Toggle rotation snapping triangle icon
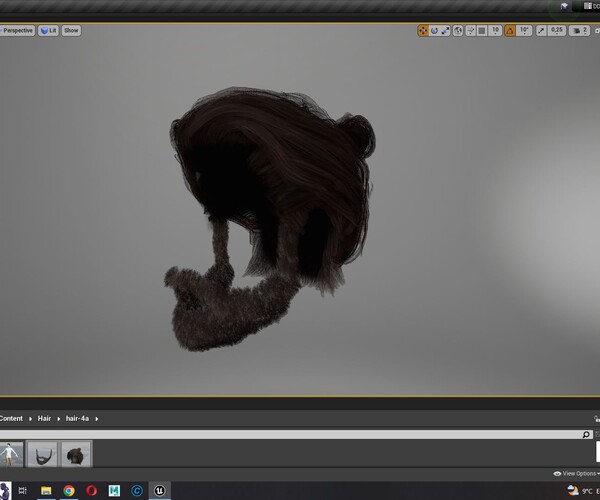 click(510, 31)
